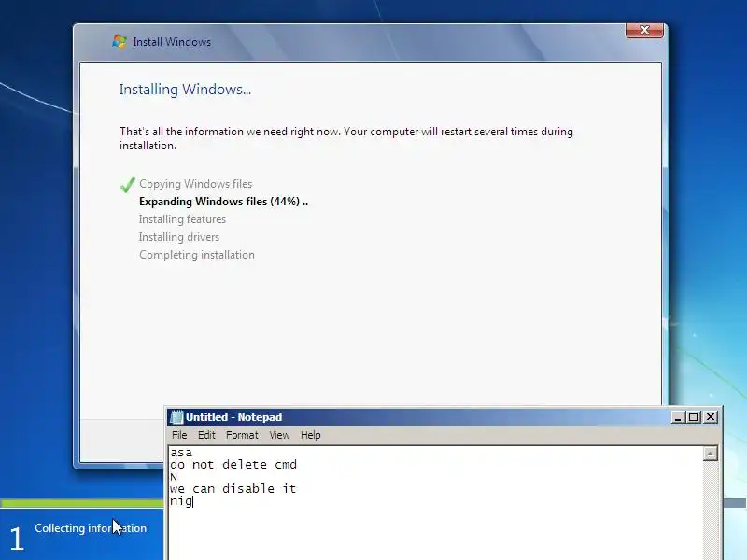Click the Windows logo icon in Install Windows title bar
The height and width of the screenshot is (560, 747).
click(120, 41)
